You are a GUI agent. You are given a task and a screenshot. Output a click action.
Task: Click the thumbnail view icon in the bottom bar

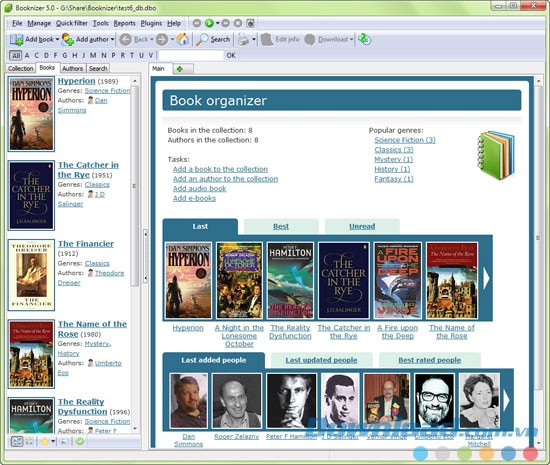[16, 441]
